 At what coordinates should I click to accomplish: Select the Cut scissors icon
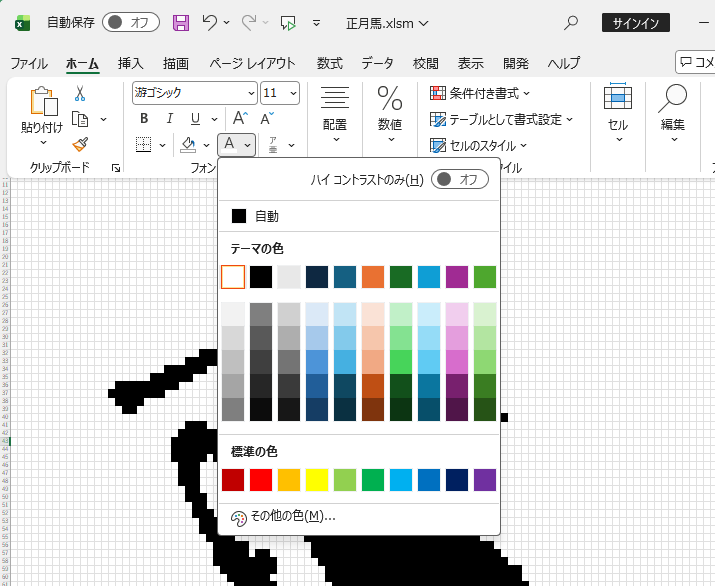point(80,93)
